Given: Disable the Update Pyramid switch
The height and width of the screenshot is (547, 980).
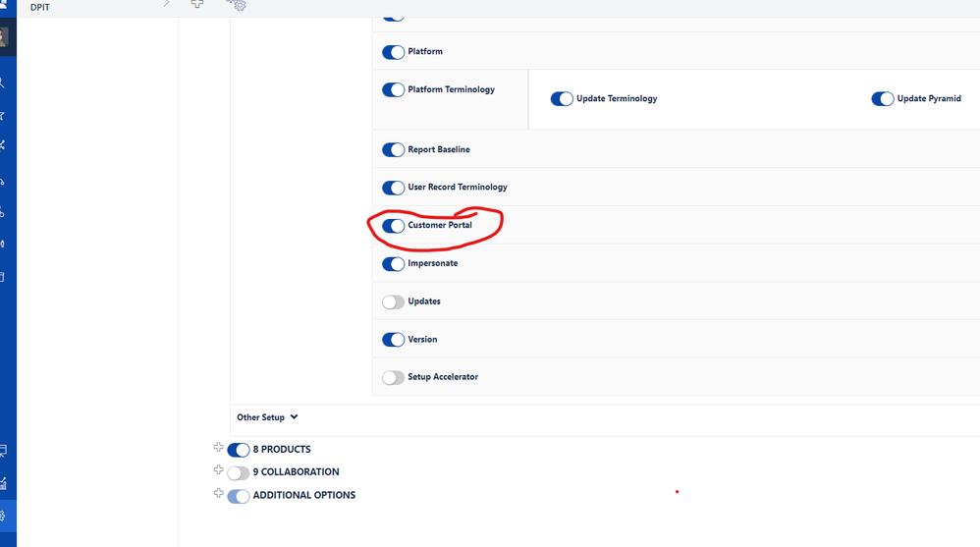Looking at the screenshot, I should 883,99.
